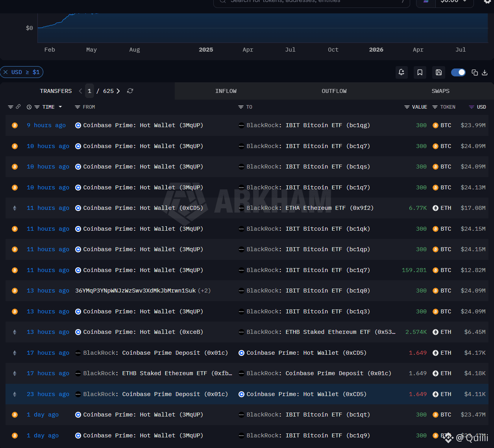The height and width of the screenshot is (448, 494).
Task: Remove the USD ≥ $1 filter chip
Action: (x=6, y=72)
